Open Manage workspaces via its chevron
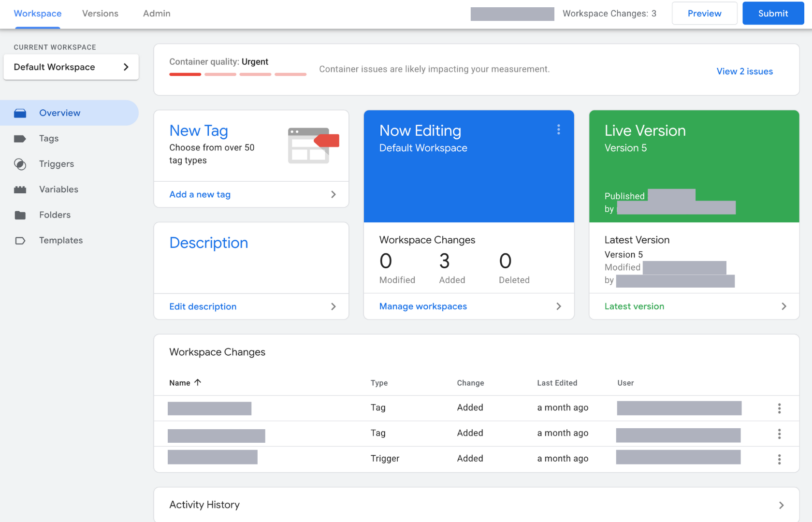 [x=558, y=306]
